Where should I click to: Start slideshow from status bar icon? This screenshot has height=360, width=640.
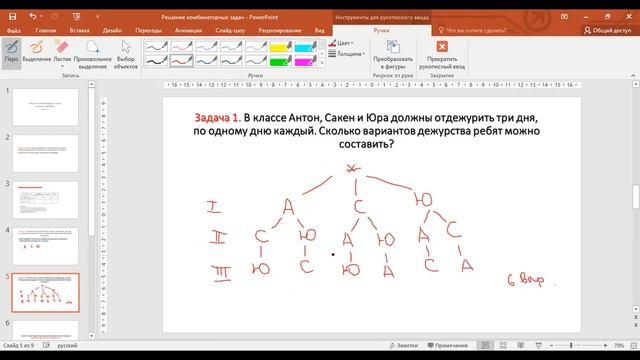point(538,345)
